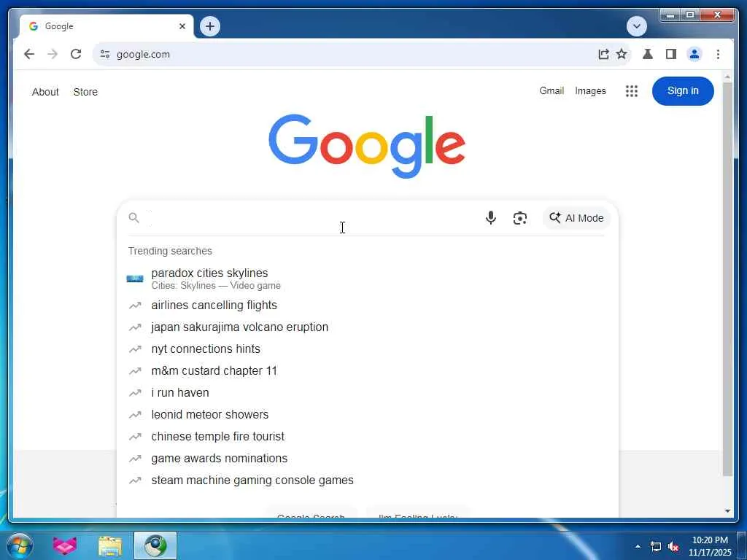747x560 pixels.
Task: Open the Store link
Action: pyautogui.click(x=85, y=92)
